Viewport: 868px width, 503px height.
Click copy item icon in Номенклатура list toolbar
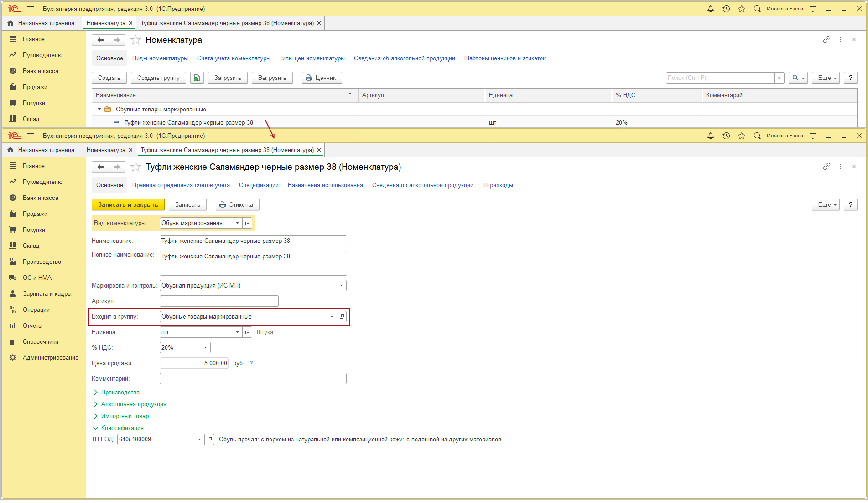tap(197, 78)
